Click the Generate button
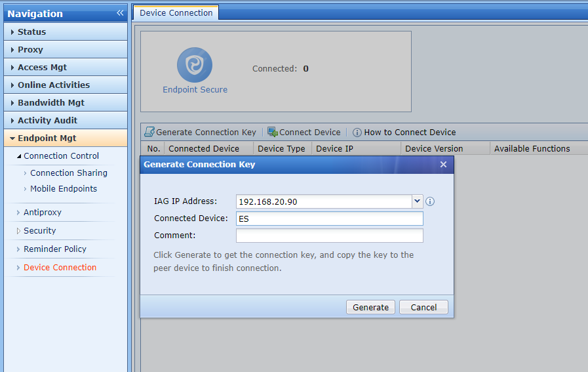 click(370, 307)
